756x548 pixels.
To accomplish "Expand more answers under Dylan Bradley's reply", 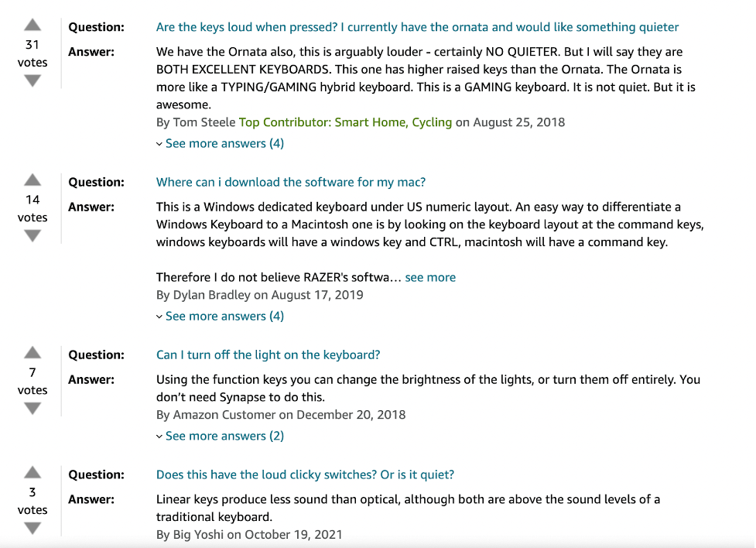I will tap(221, 316).
